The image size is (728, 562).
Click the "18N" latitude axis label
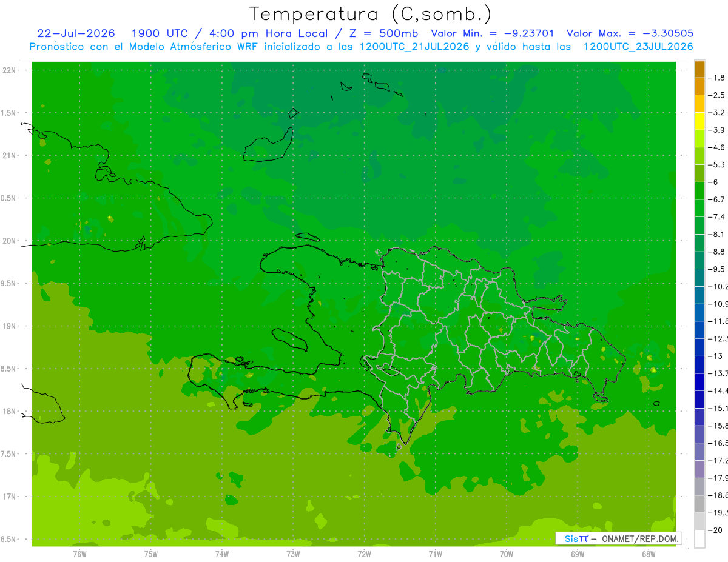tap(8, 412)
